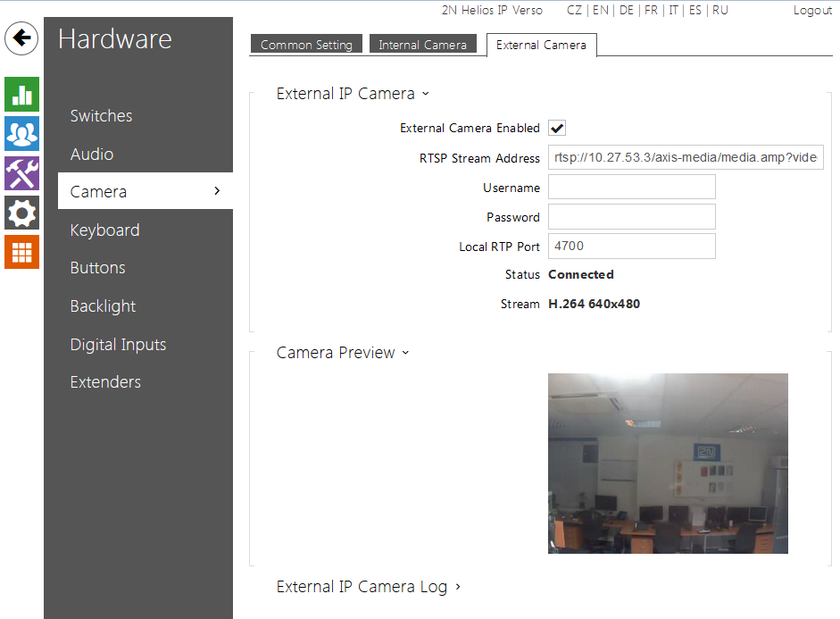Click the Logout link
Screen dimensions: 840x619
click(812, 11)
